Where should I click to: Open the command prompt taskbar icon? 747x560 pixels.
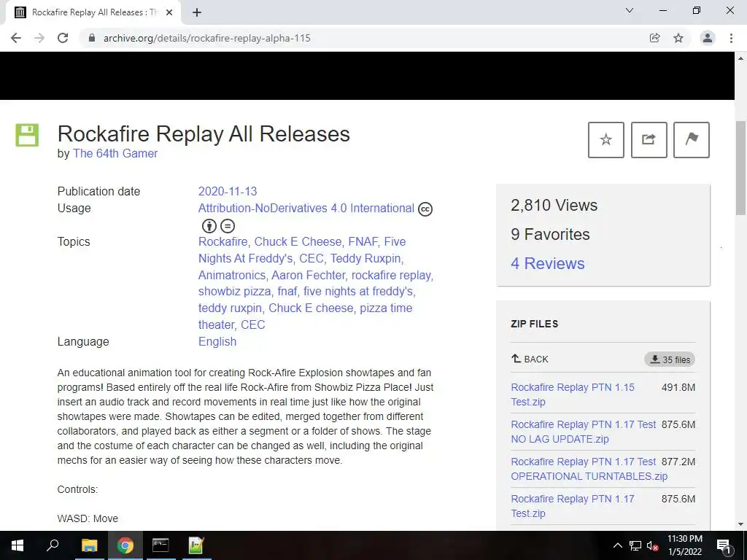(160, 545)
